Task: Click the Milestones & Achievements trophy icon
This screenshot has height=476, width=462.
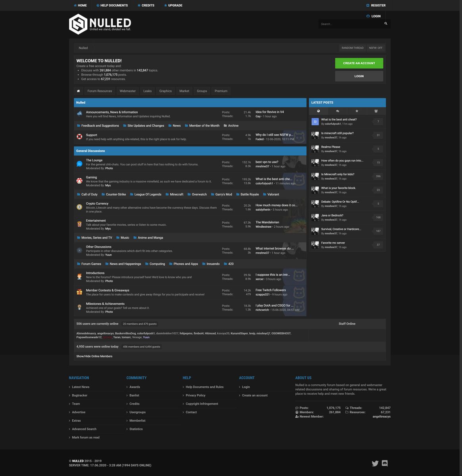Action: pos(79,306)
